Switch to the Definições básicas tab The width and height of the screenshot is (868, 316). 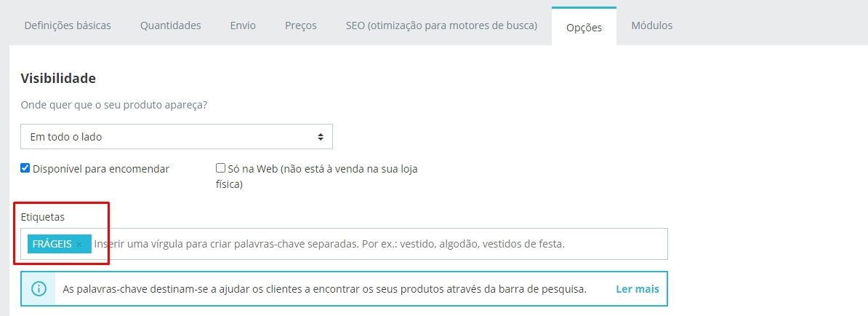coord(68,25)
